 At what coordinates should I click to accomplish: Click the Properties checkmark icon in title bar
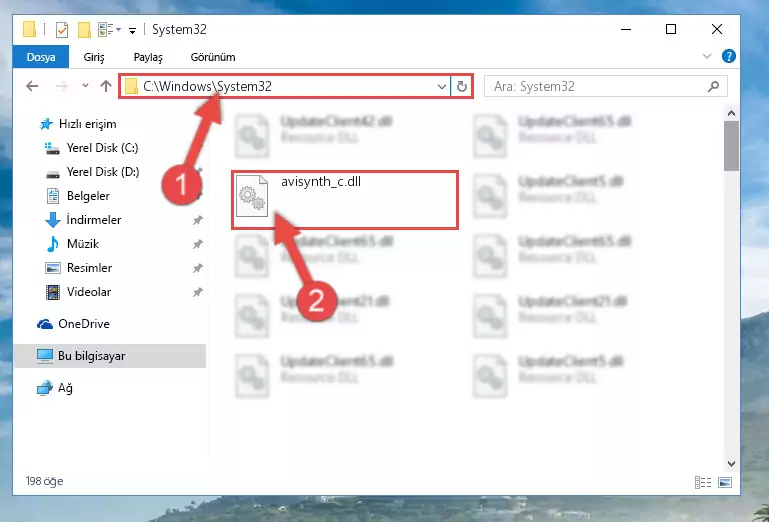coord(62,30)
